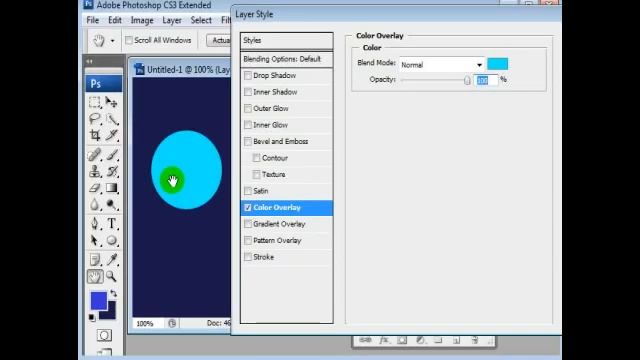The width and height of the screenshot is (640, 360).
Task: Select the Hand tool in toolbox
Action: 95,276
